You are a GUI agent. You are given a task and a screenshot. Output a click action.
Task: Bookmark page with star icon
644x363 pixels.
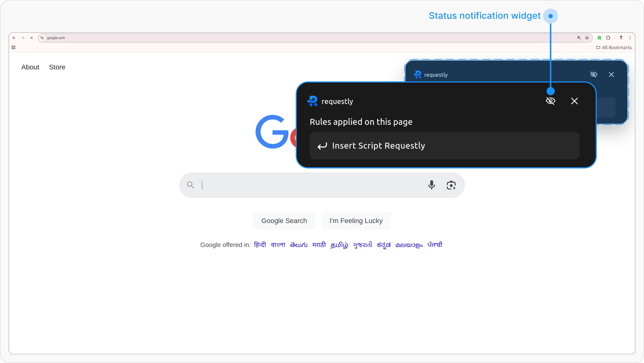click(x=587, y=38)
